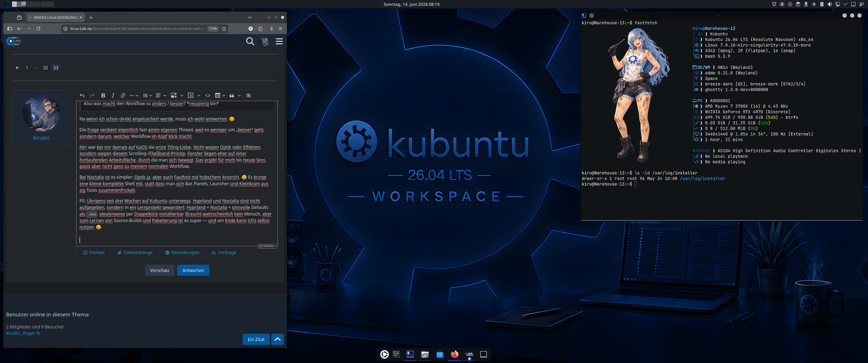Insert an image via the editor toolbar

(174, 95)
